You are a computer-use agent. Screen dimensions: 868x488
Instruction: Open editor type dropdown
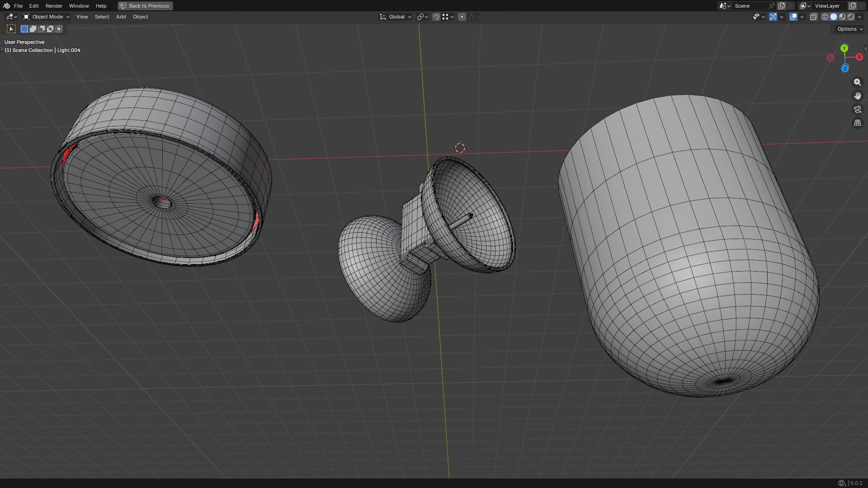point(11,17)
